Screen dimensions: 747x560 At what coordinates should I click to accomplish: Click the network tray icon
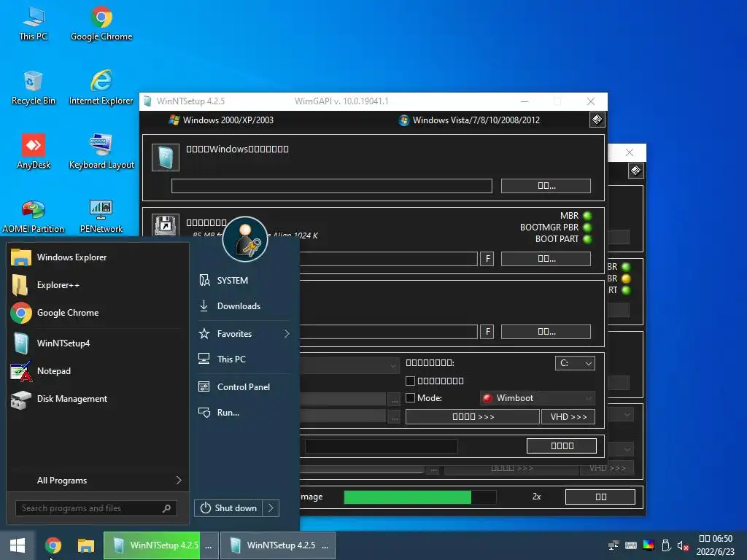pyautogui.click(x=614, y=545)
